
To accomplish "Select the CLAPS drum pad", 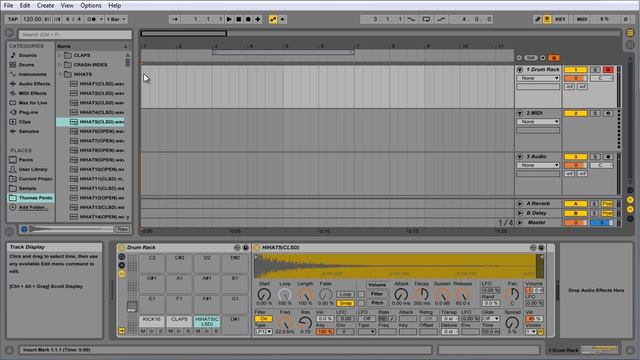I will pos(179,321).
